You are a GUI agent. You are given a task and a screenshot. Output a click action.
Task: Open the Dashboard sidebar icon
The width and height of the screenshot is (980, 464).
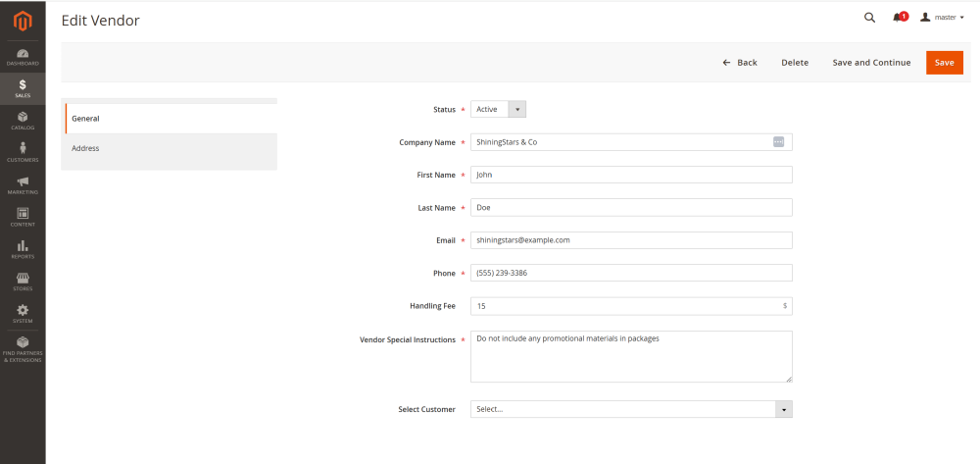click(x=23, y=57)
